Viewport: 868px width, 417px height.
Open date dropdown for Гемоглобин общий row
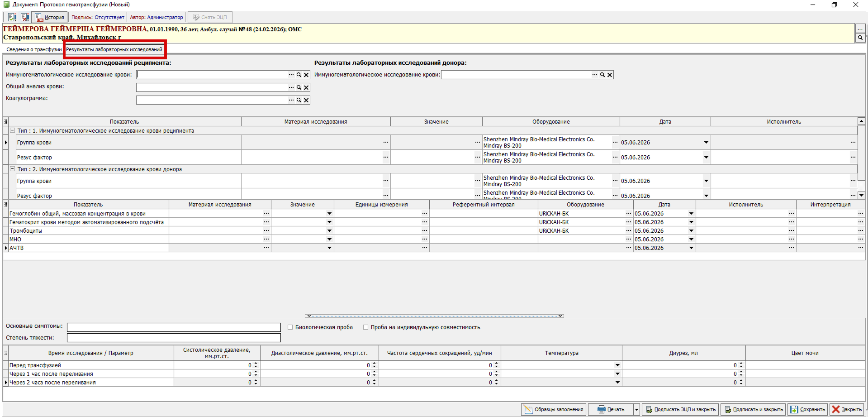point(691,213)
